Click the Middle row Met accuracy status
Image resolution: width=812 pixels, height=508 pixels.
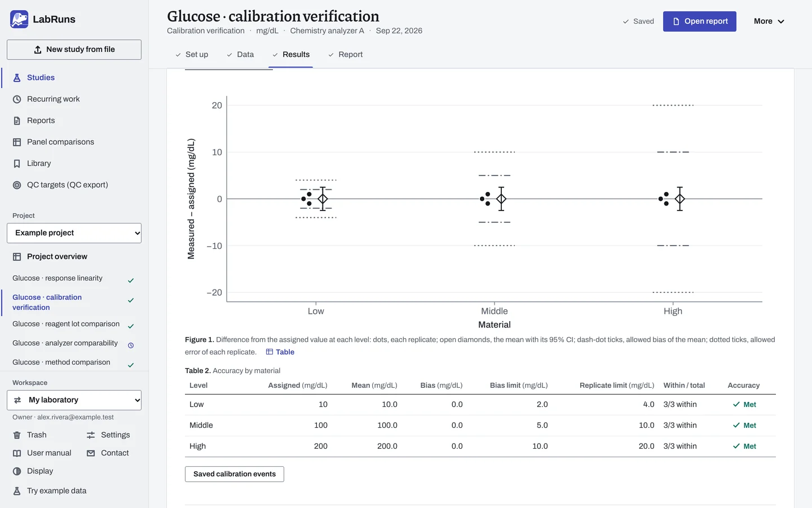pyautogui.click(x=744, y=426)
